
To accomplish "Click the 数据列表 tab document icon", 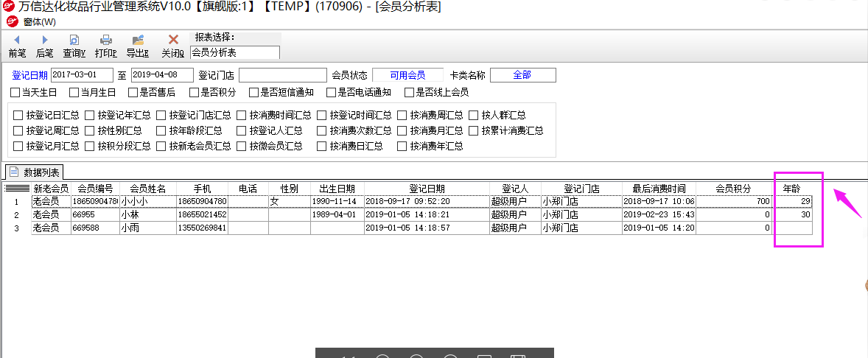I will click(14, 172).
